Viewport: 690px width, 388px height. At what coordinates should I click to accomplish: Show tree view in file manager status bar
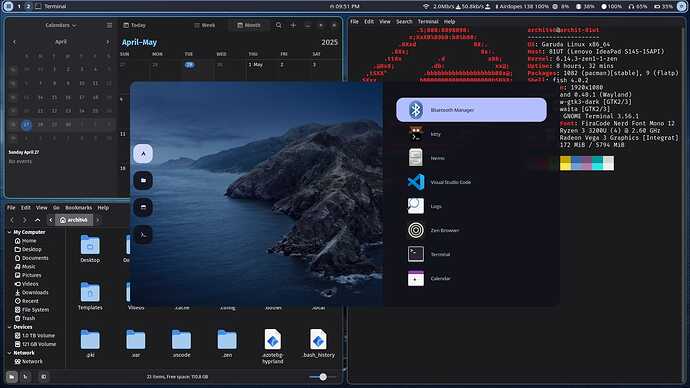[x=26, y=377]
